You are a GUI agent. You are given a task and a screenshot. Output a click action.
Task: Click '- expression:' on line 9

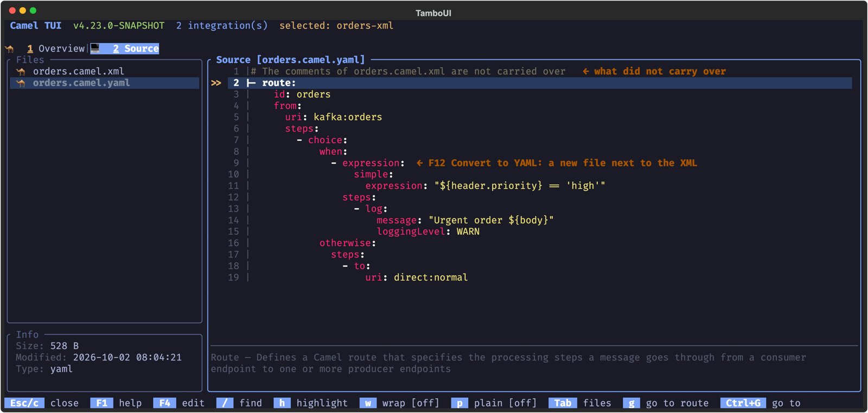(x=368, y=163)
